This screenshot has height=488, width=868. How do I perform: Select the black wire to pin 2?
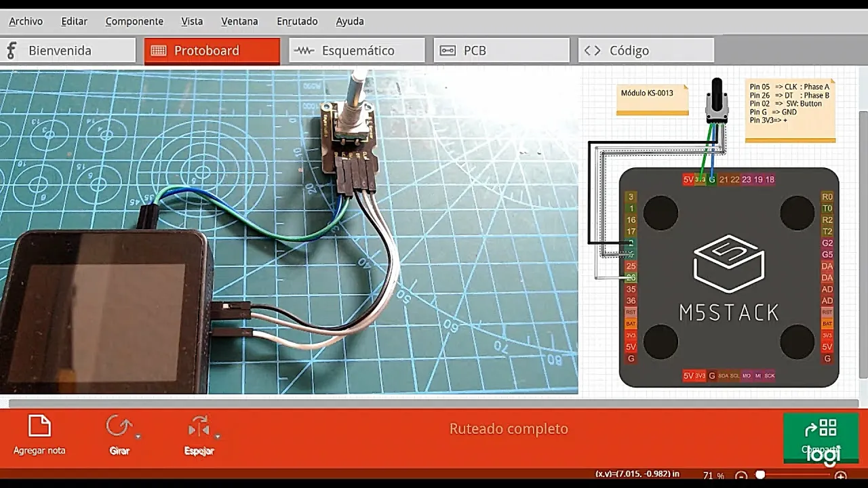[589, 193]
